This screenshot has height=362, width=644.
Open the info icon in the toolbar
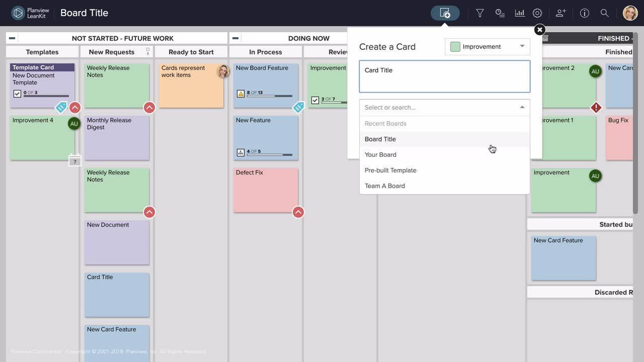584,13
